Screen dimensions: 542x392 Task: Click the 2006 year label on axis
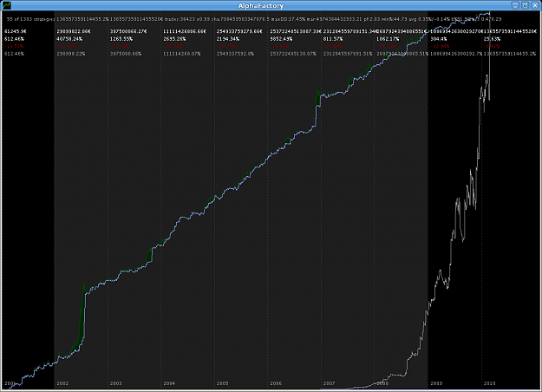point(276,383)
